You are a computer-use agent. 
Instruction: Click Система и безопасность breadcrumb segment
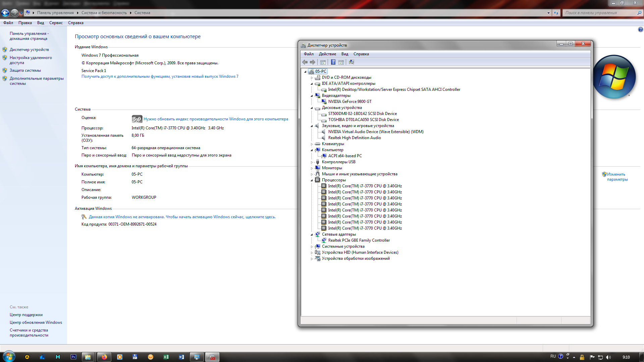(x=104, y=13)
